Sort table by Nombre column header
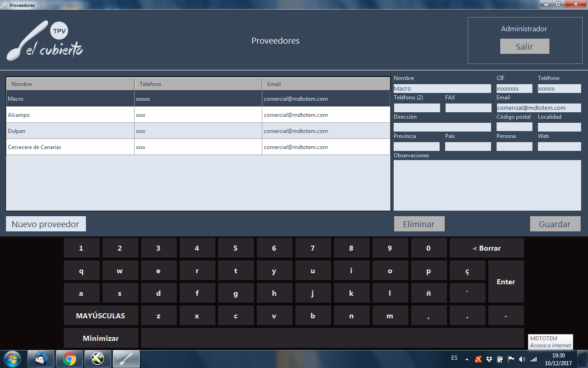Viewport: 588px width, 368px height. [70, 84]
